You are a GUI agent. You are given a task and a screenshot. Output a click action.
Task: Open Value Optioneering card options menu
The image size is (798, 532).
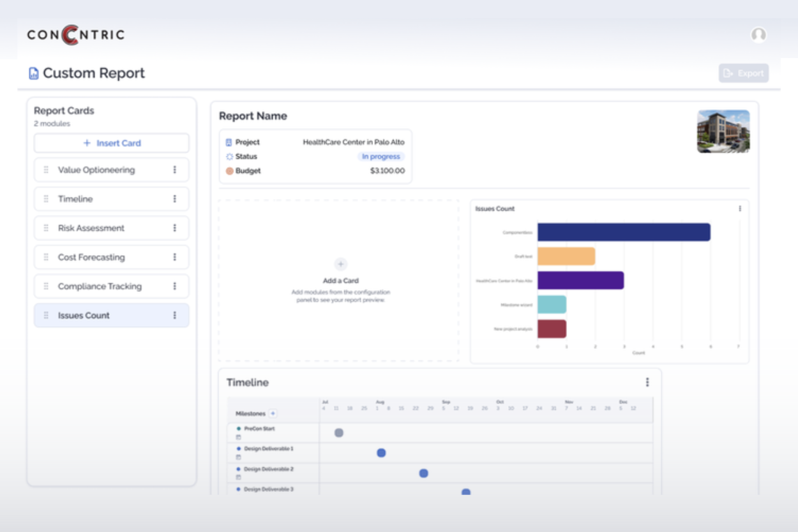pyautogui.click(x=174, y=170)
